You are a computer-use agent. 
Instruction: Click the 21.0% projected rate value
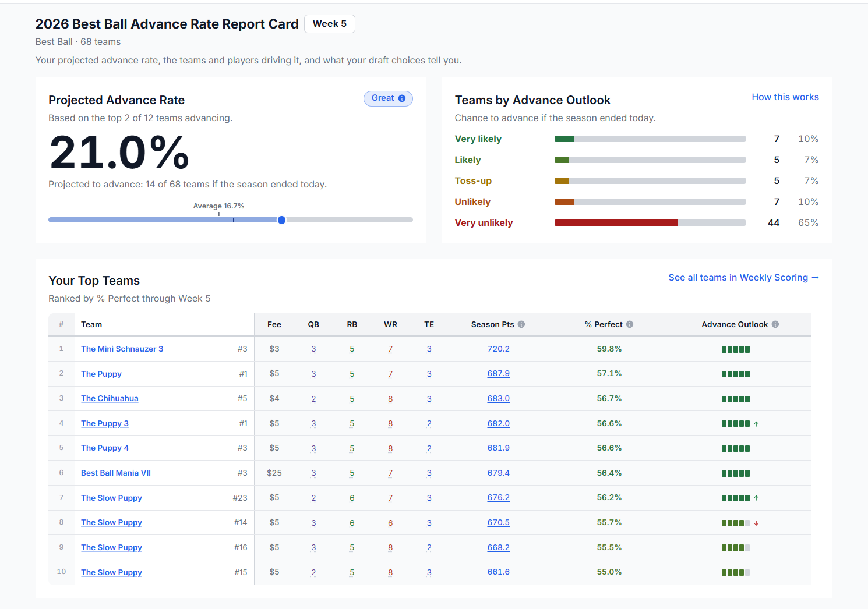pyautogui.click(x=119, y=153)
